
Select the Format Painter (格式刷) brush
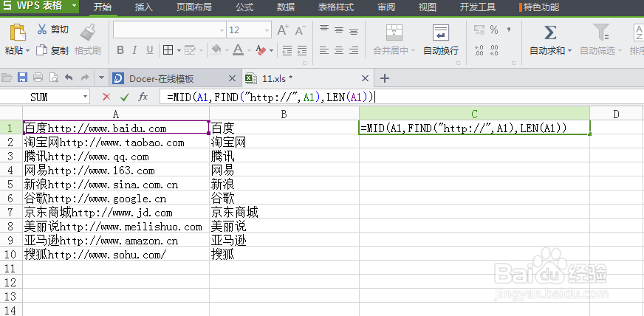coord(88,32)
